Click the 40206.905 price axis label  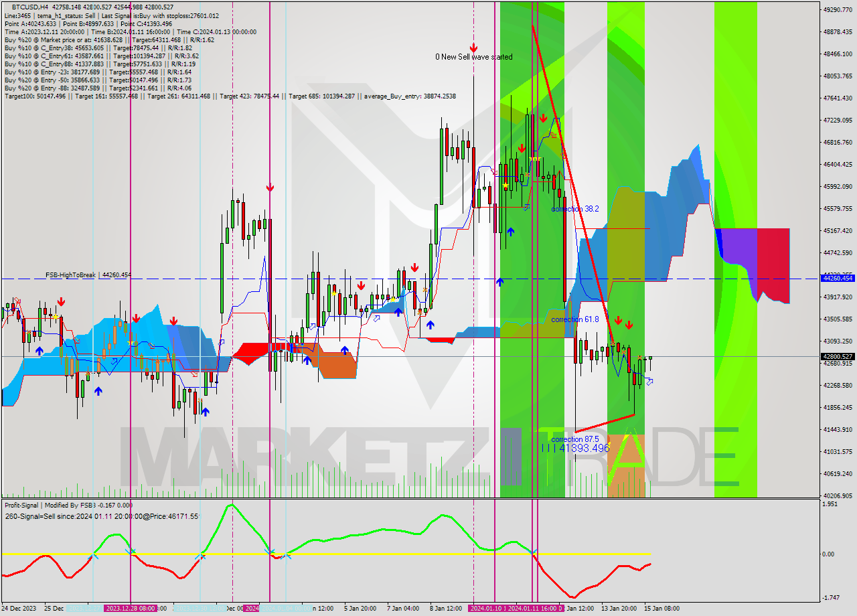[838, 495]
